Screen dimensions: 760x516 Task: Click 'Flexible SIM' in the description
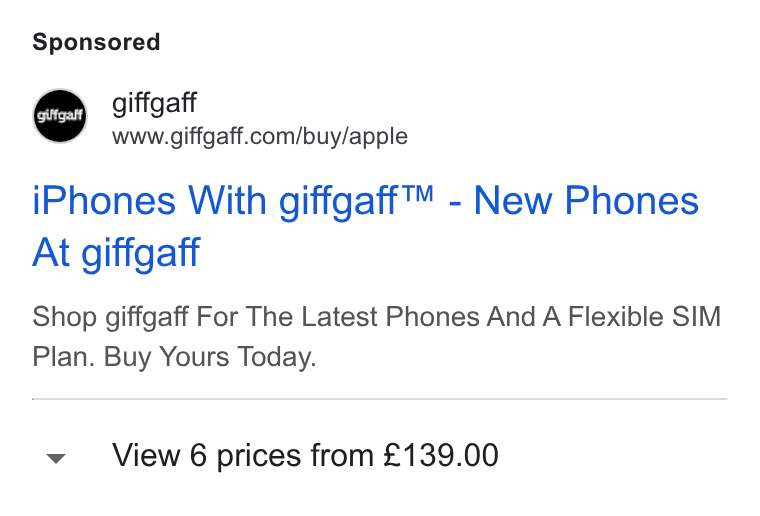[x=645, y=317]
